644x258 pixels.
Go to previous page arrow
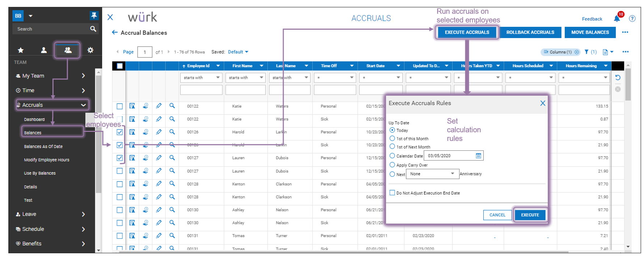118,52
